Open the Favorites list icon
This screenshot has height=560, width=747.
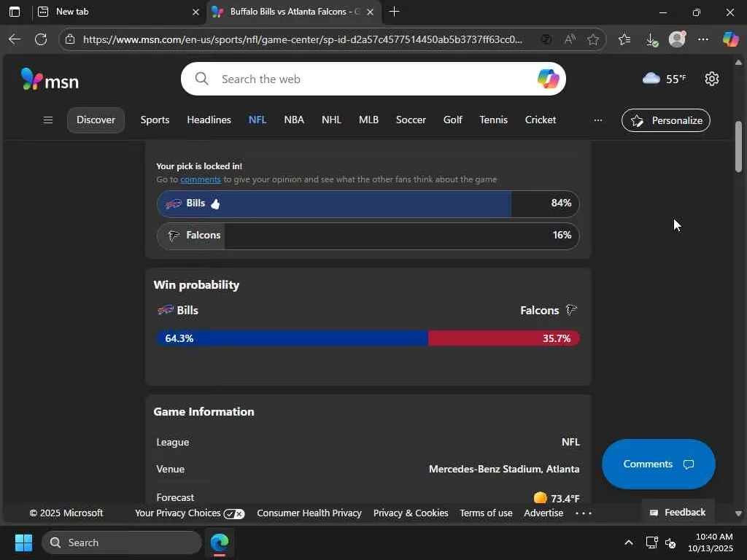tap(624, 39)
